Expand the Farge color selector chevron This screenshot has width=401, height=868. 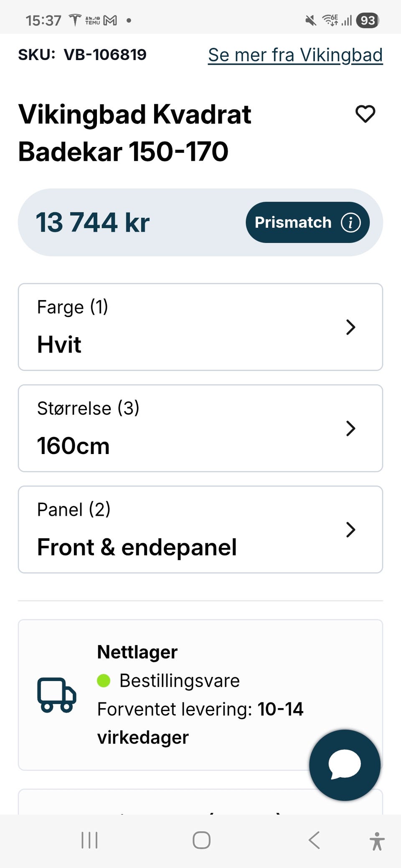pos(350,327)
